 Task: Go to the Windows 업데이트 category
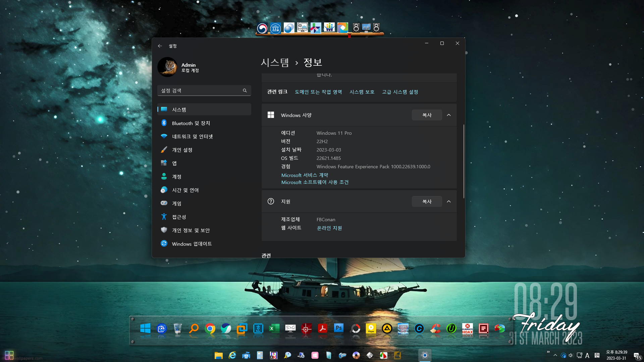(x=204, y=244)
